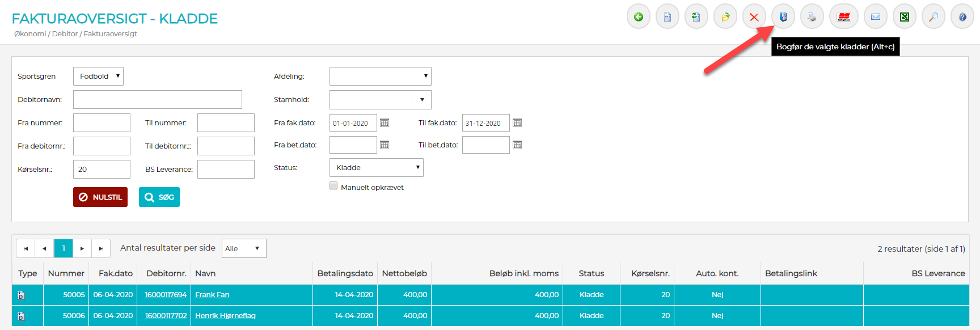This screenshot has height=330, width=980.
Task: Enable the Manuelt opkrævet checkbox
Action: pyautogui.click(x=333, y=186)
